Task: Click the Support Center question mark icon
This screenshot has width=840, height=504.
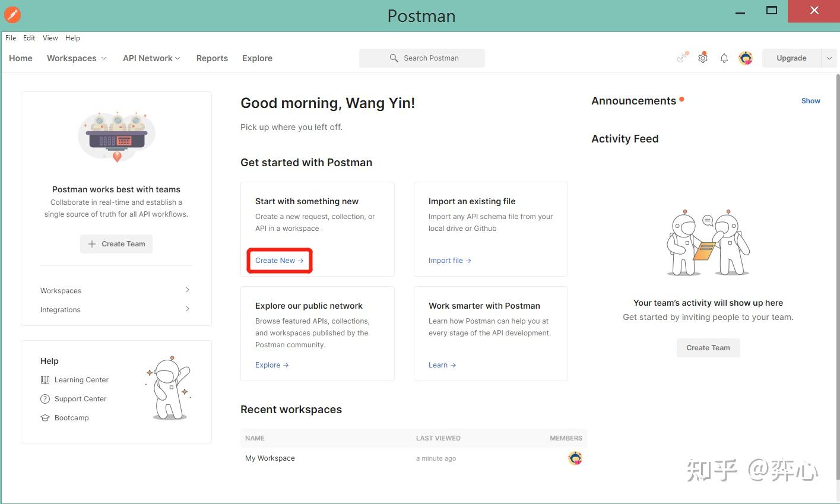Action: click(45, 398)
